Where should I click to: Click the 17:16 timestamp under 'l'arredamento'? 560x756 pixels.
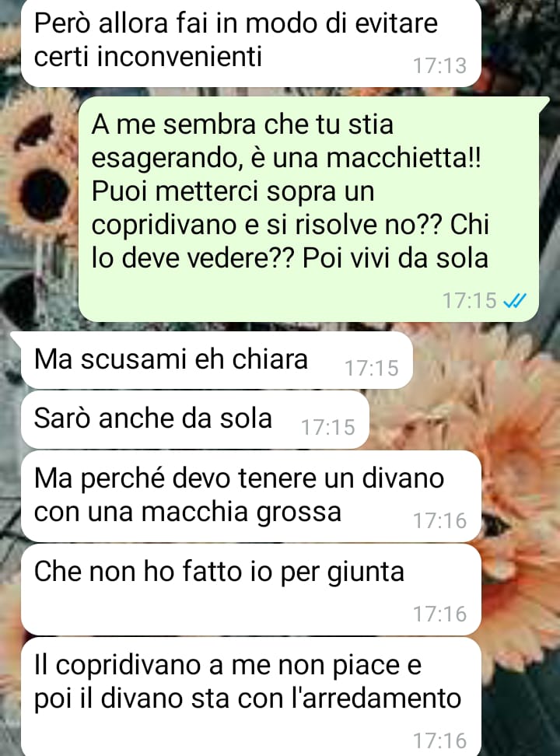click(439, 740)
